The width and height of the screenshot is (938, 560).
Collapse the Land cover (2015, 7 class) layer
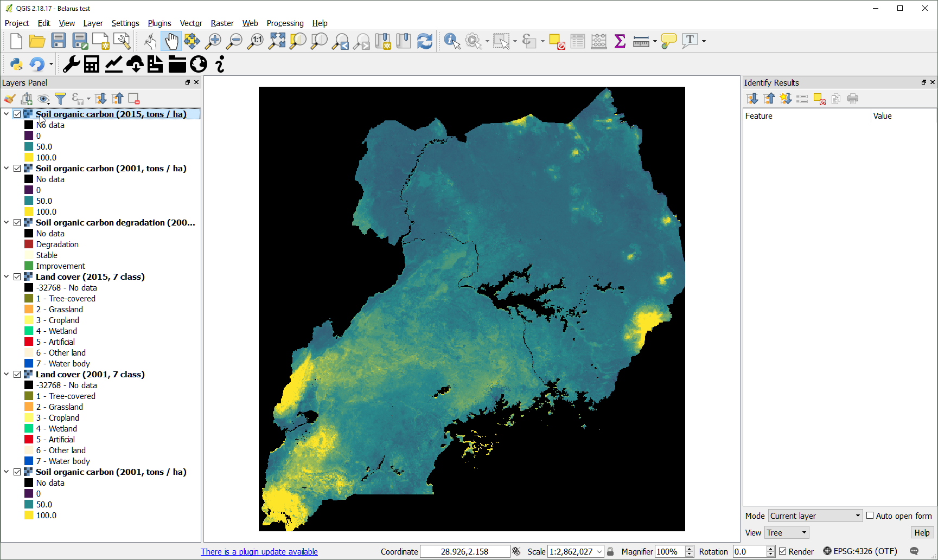click(7, 277)
